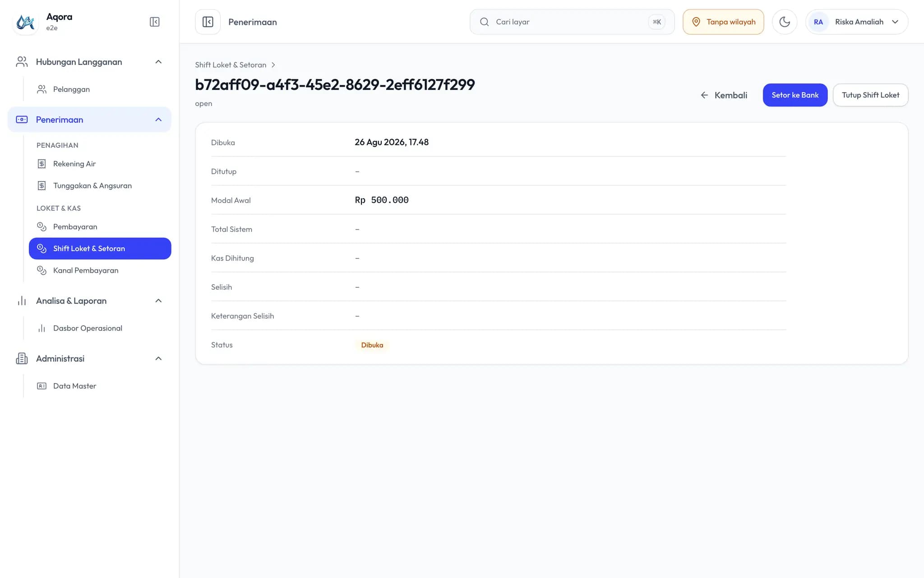
Task: Click the Penerimaan cash icon in sidebar
Action: [22, 120]
